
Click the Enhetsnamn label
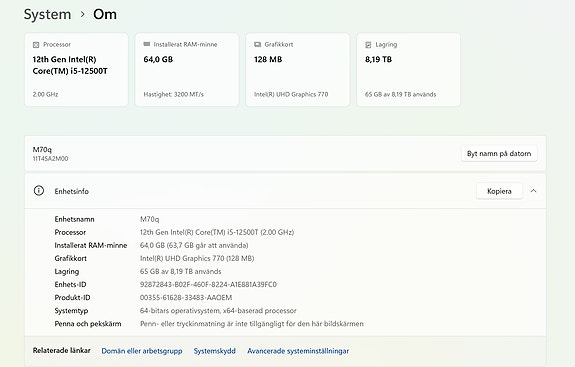[x=74, y=219]
